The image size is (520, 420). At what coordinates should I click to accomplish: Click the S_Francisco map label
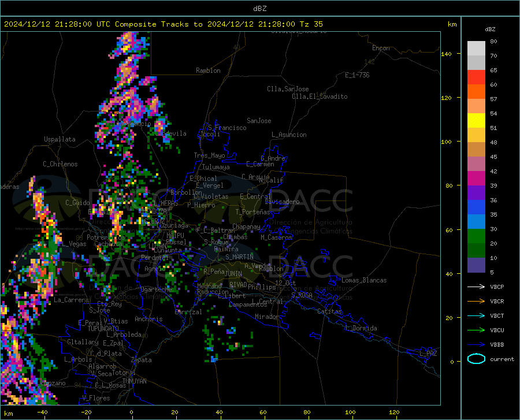(x=227, y=128)
